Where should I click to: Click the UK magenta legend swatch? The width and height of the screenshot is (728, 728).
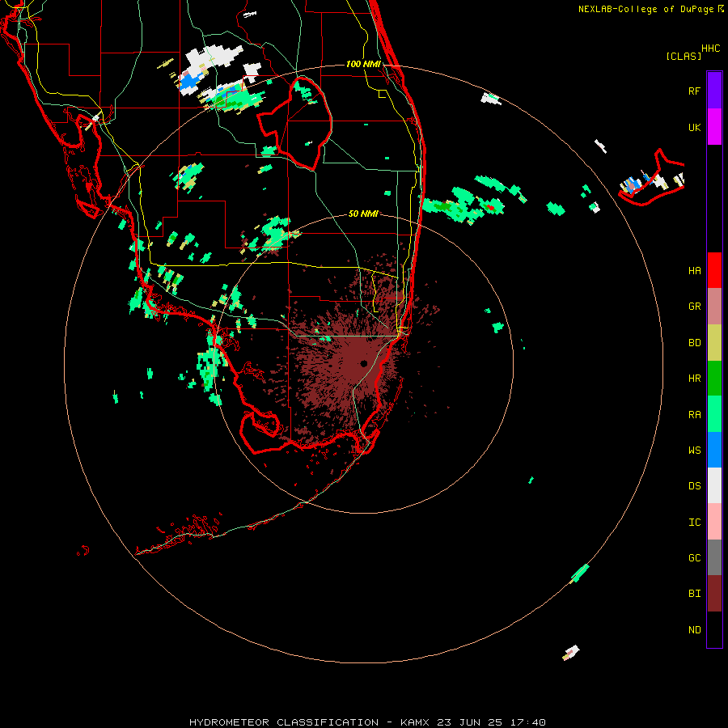pos(714,127)
